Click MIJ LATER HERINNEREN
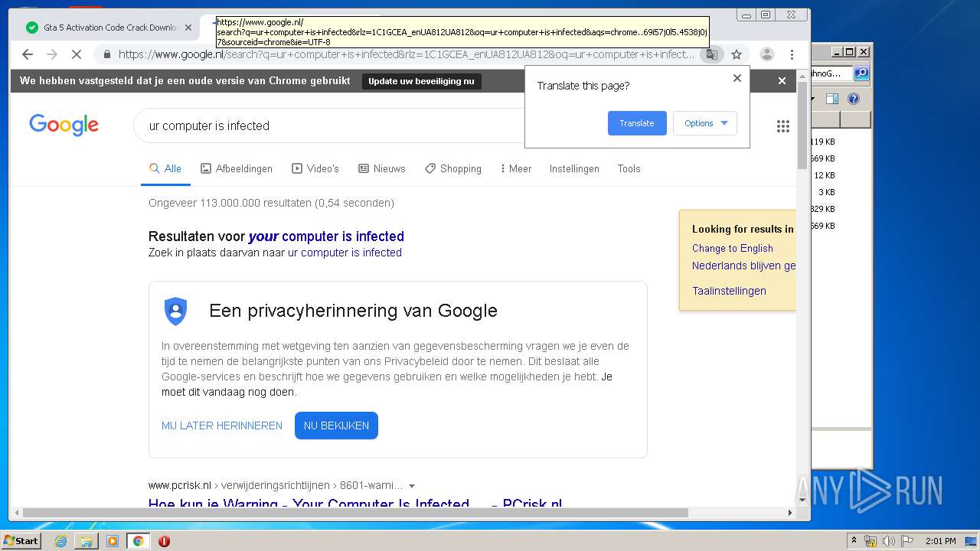Image resolution: width=980 pixels, height=551 pixels. point(222,425)
